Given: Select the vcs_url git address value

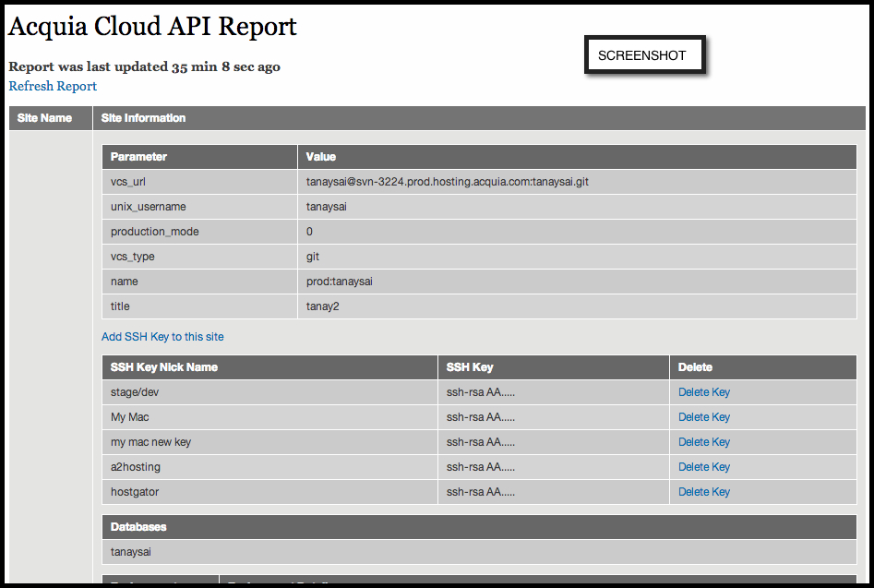Looking at the screenshot, I should pyautogui.click(x=447, y=182).
